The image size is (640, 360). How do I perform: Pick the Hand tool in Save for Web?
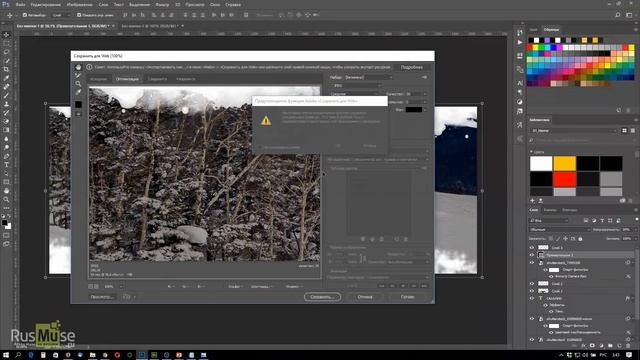point(78,67)
